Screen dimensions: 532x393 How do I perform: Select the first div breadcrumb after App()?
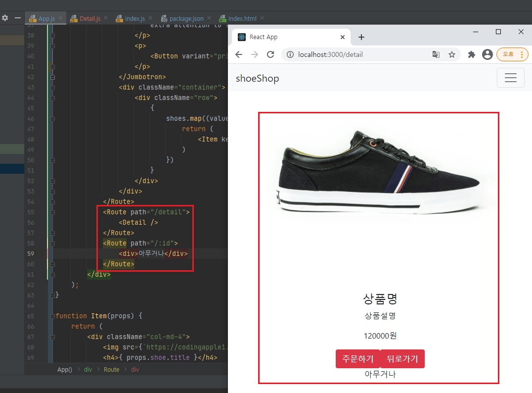pyautogui.click(x=88, y=370)
